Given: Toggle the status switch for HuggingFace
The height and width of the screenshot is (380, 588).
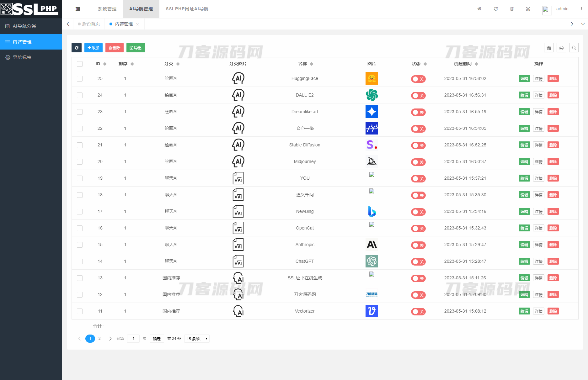Looking at the screenshot, I should tap(418, 79).
